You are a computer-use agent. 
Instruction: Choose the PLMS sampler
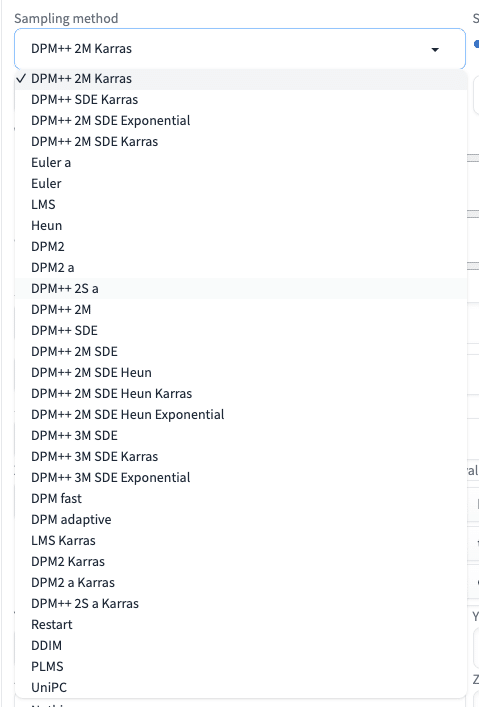click(241, 666)
